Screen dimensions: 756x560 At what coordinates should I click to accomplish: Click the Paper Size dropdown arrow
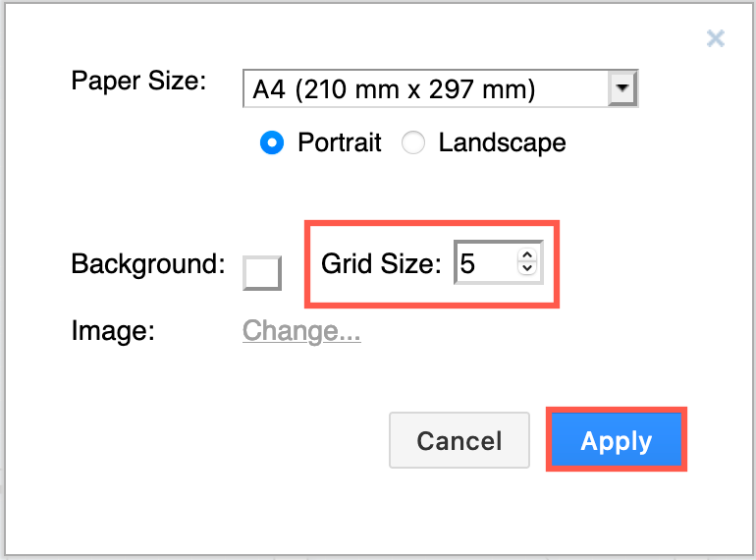pos(621,90)
